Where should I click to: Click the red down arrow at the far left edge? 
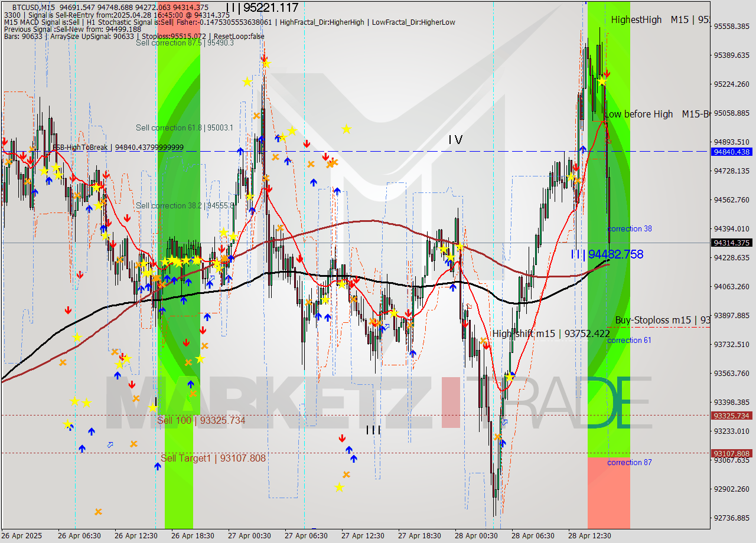[x=6, y=140]
